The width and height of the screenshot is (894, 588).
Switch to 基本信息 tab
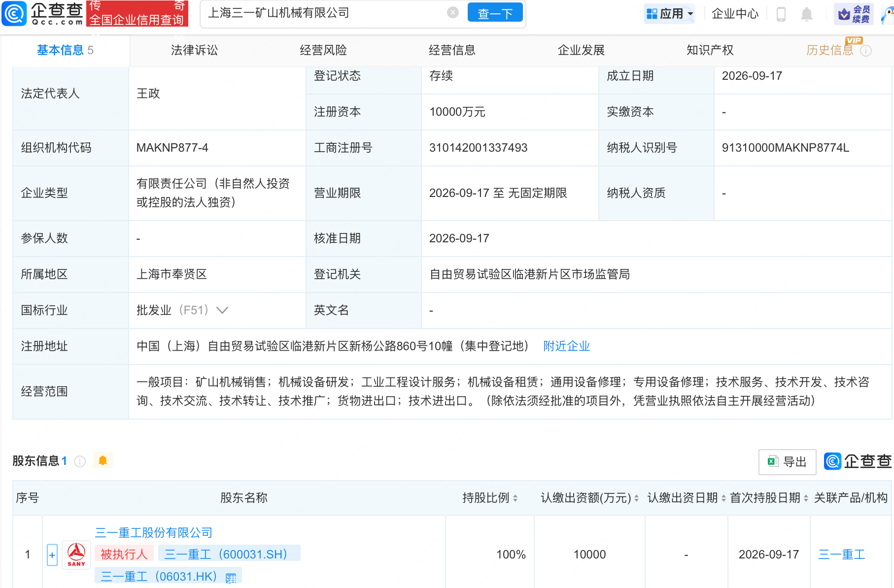pyautogui.click(x=65, y=50)
